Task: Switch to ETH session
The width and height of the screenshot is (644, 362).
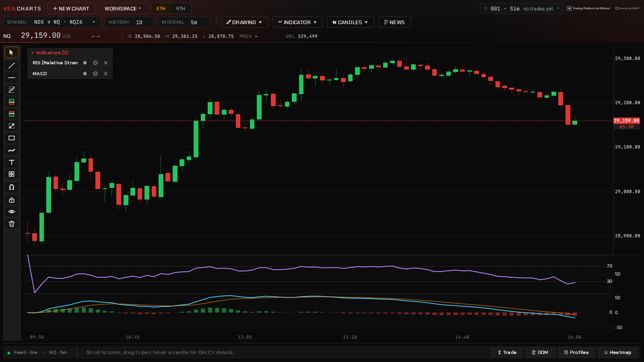Action: [x=161, y=8]
